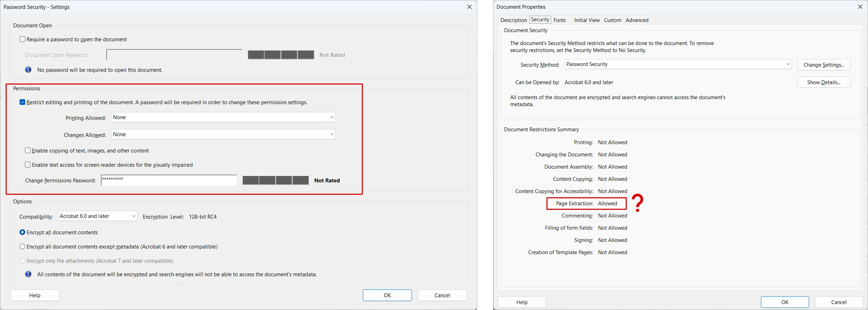
Task: Enable Require a password to open document
Action: 23,39
